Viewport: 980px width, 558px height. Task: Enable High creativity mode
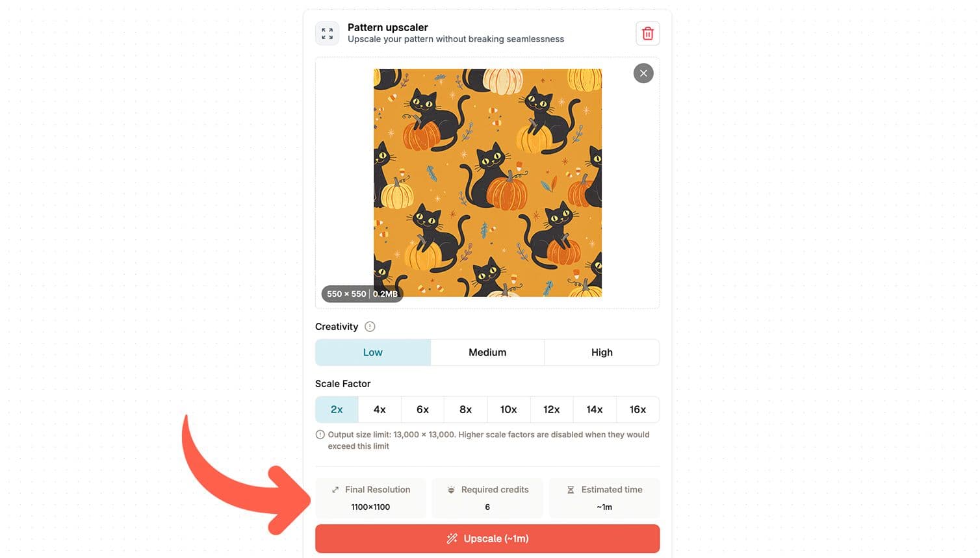tap(601, 352)
